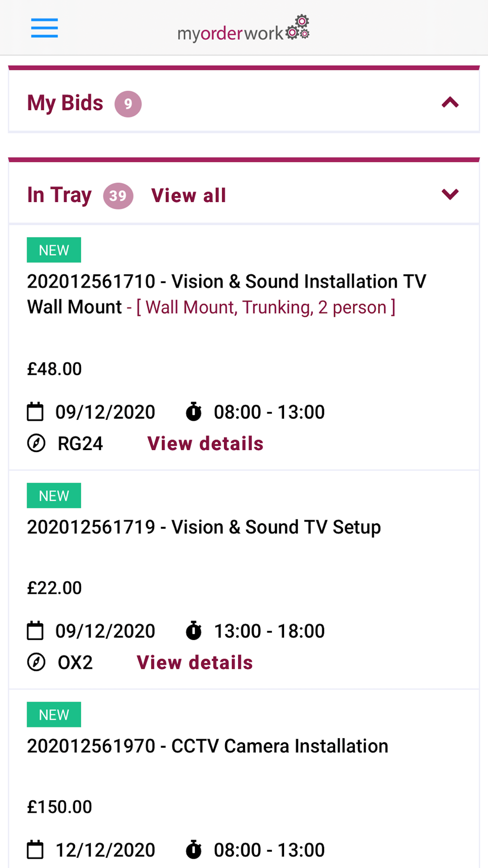This screenshot has height=868, width=488.
Task: Click the compass icon beside RG24
Action: pyautogui.click(x=36, y=443)
